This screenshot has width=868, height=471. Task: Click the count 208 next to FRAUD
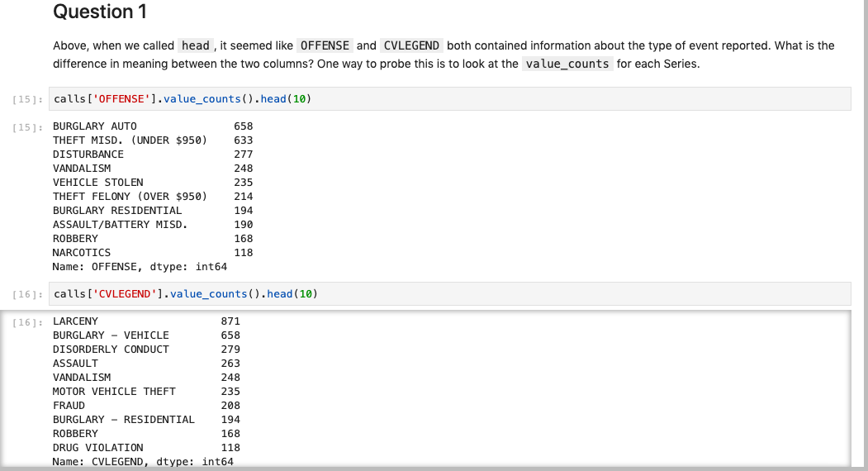point(230,405)
